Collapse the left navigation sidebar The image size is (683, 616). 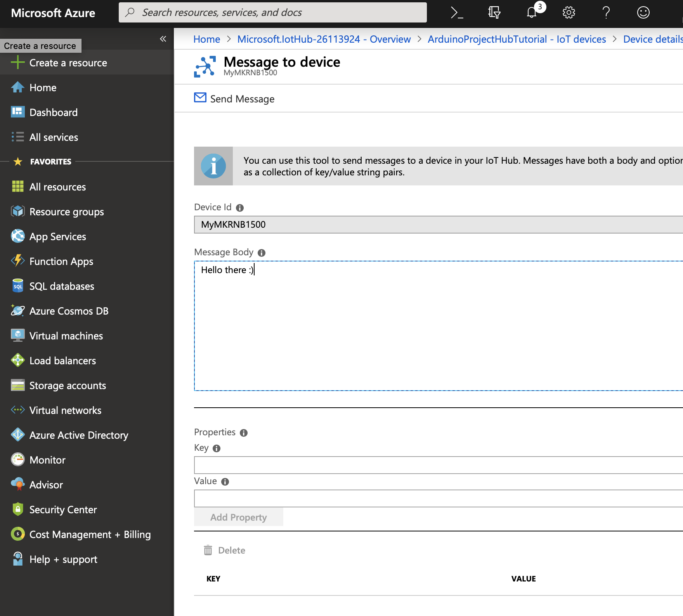[x=163, y=39]
